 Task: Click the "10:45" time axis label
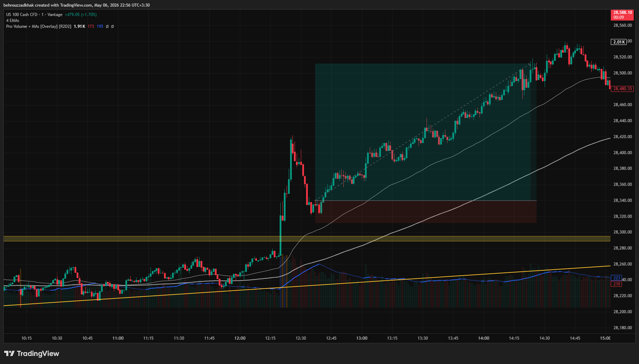87,338
